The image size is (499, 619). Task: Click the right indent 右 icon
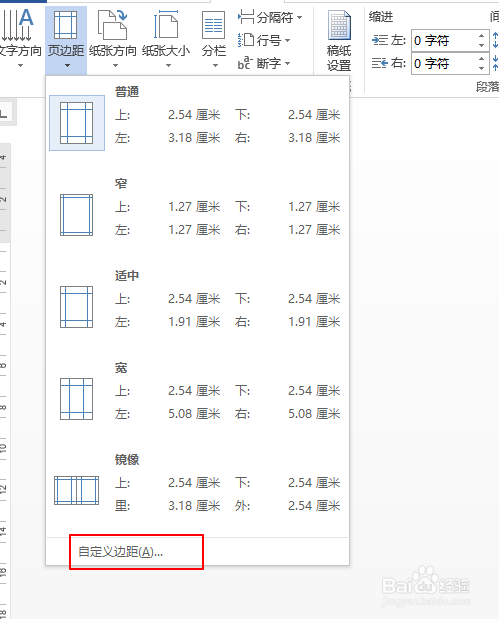coord(380,63)
